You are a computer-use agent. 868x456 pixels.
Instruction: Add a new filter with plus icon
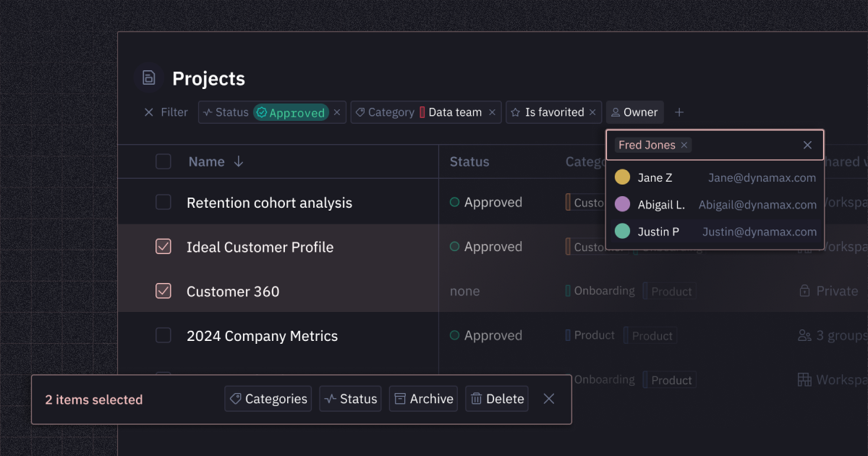tap(679, 112)
